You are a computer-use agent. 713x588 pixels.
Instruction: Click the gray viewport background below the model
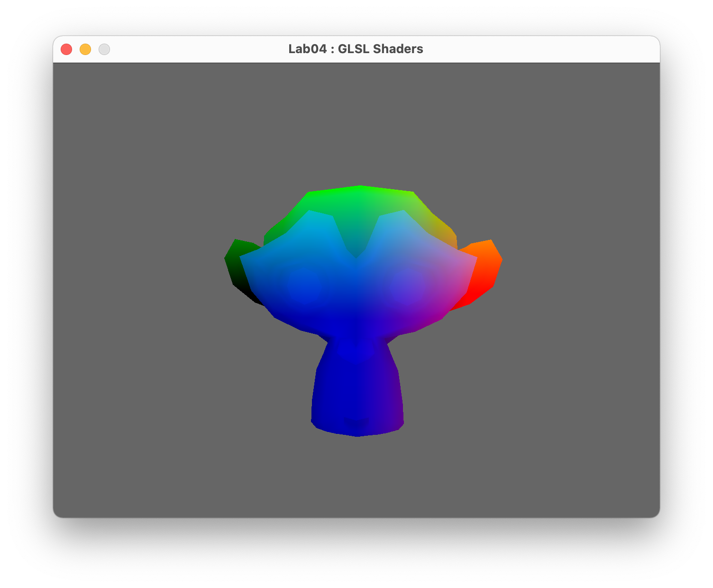[356, 479]
